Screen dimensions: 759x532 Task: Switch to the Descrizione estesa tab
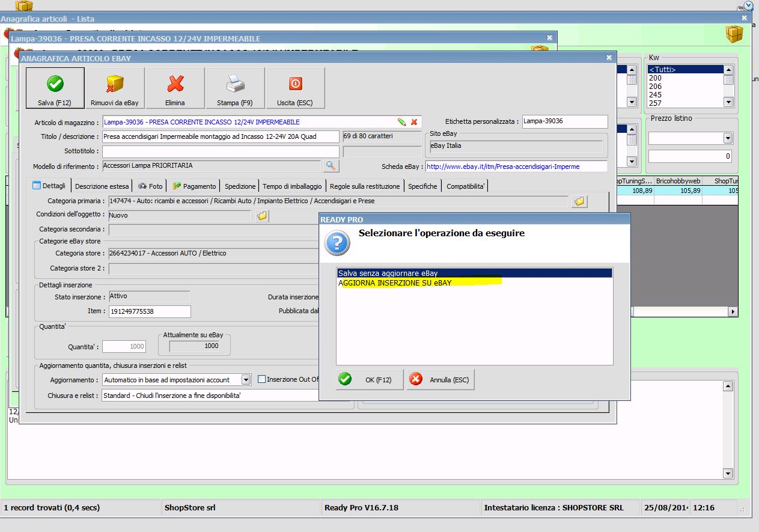coord(102,186)
